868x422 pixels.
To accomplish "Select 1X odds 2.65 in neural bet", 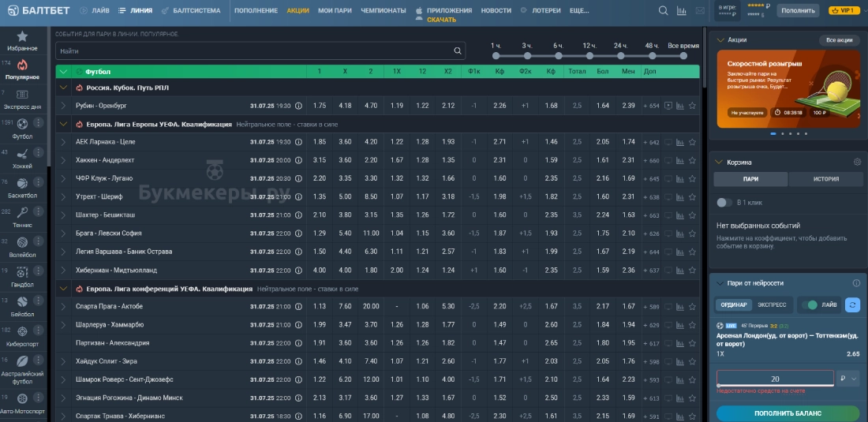I will (x=852, y=354).
